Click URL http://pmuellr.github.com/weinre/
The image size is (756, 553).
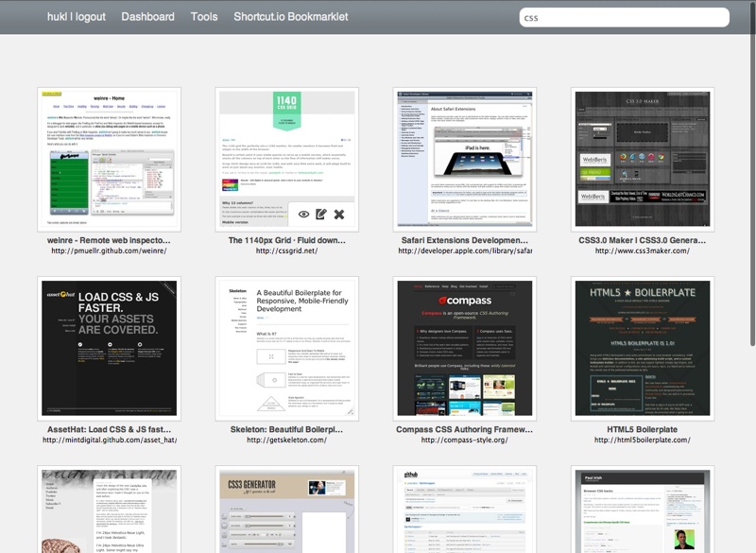pos(109,251)
